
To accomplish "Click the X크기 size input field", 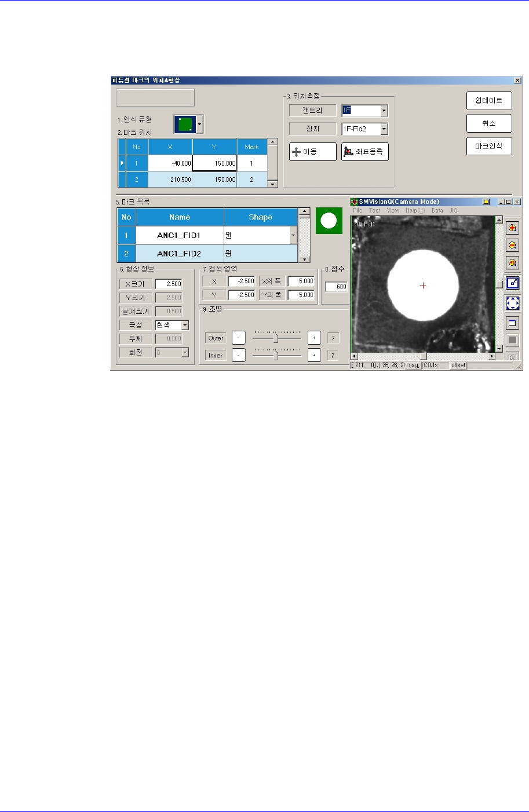I will [169, 284].
